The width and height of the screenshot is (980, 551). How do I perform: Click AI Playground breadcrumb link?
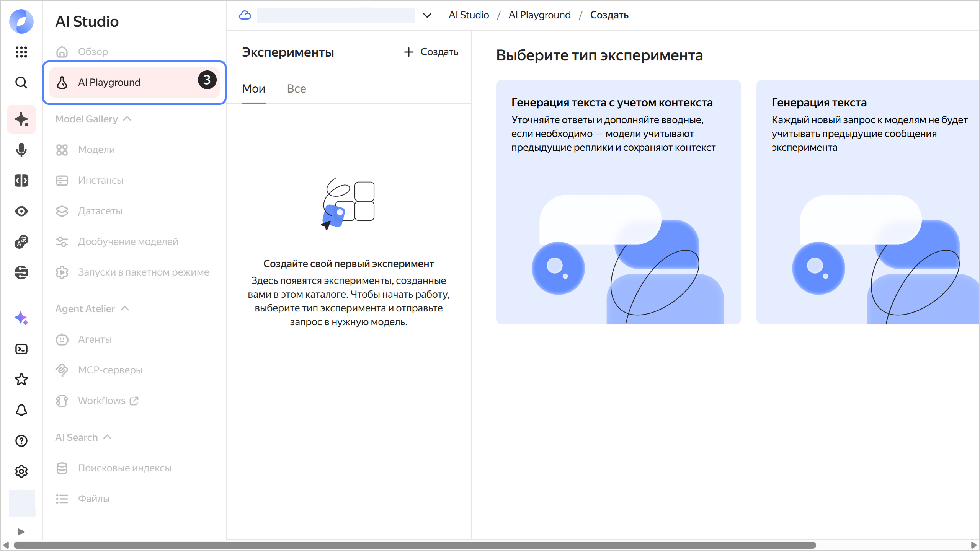[x=539, y=15]
